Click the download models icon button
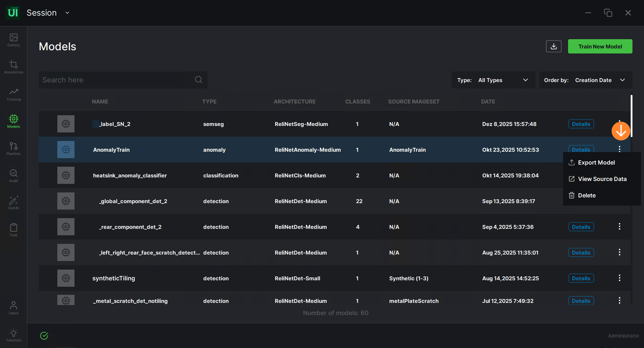Screen dimensions: 644x348 point(553,46)
